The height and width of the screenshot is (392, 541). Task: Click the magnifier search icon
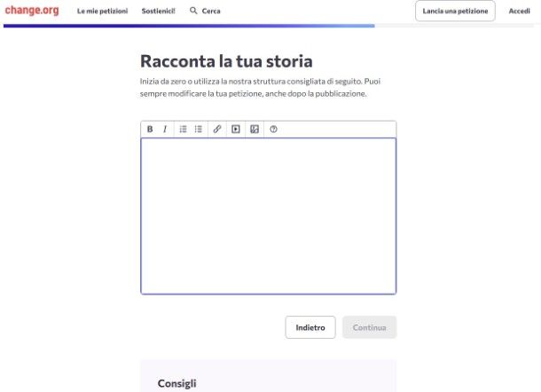tap(193, 11)
